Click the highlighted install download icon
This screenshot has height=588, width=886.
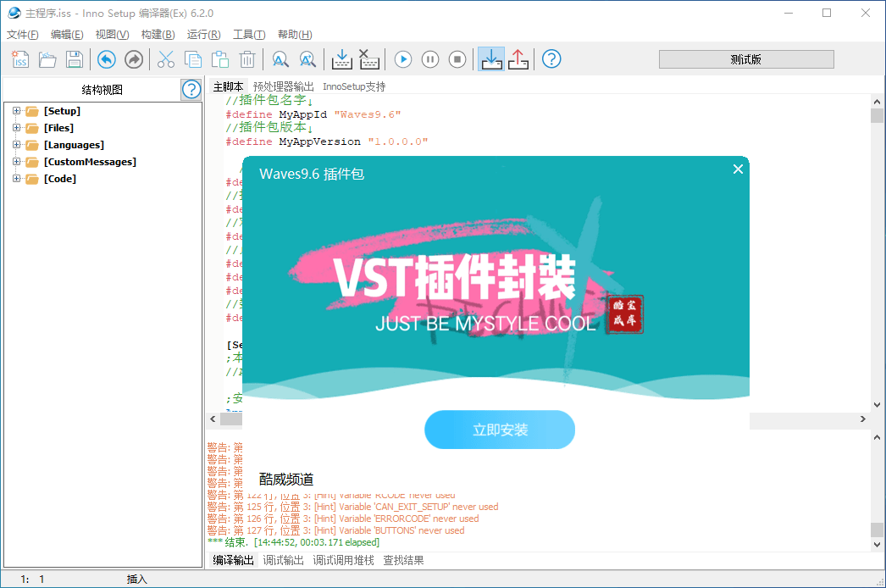pos(491,59)
